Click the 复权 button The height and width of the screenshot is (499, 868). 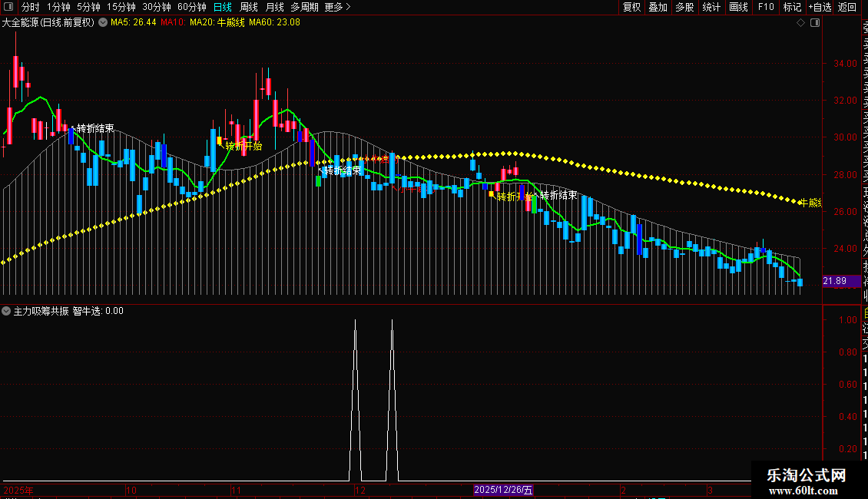pos(631,7)
